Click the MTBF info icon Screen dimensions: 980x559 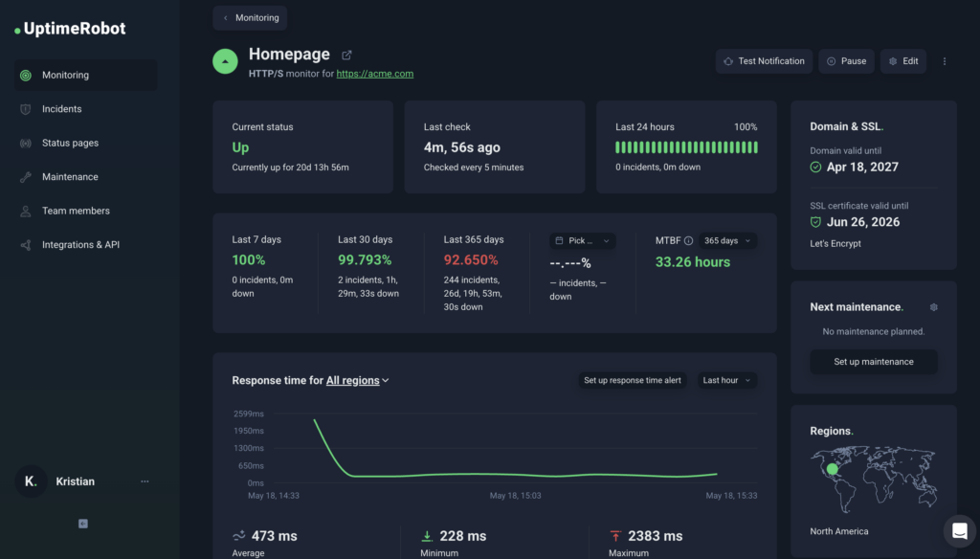tap(688, 240)
